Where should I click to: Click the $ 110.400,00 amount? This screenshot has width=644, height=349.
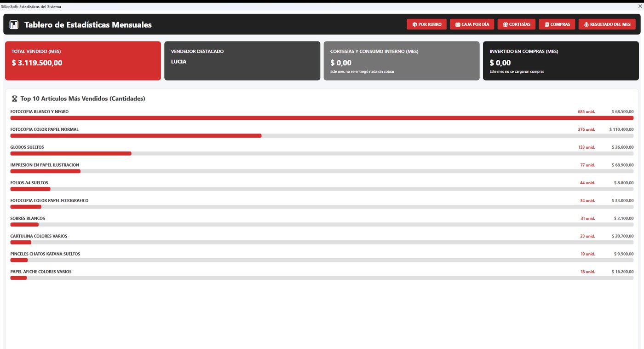tap(621, 129)
